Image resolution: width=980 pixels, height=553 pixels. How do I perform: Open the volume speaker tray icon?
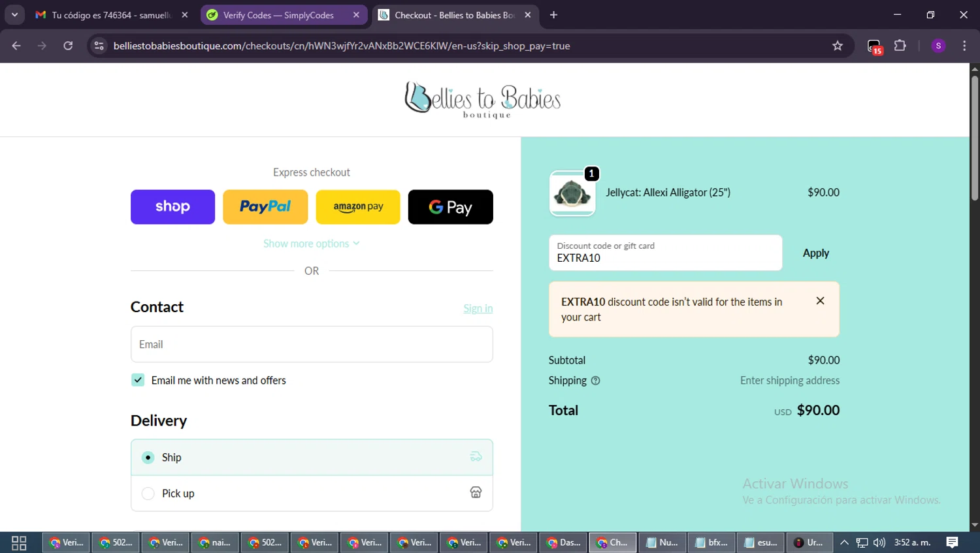(x=879, y=543)
